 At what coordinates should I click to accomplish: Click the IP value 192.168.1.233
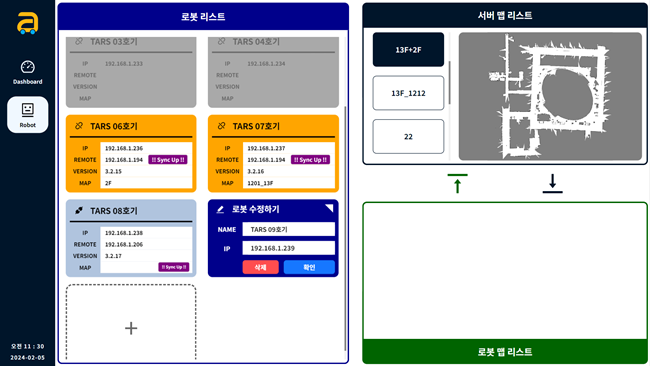point(124,63)
